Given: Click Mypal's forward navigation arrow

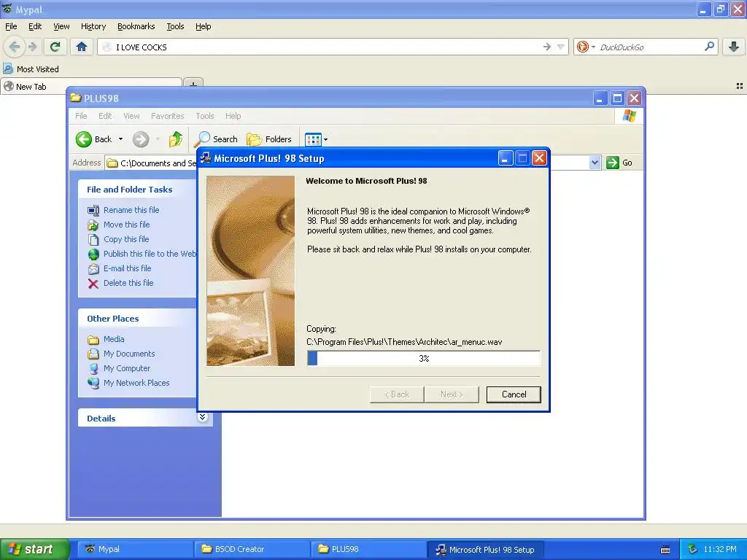Looking at the screenshot, I should click(33, 47).
